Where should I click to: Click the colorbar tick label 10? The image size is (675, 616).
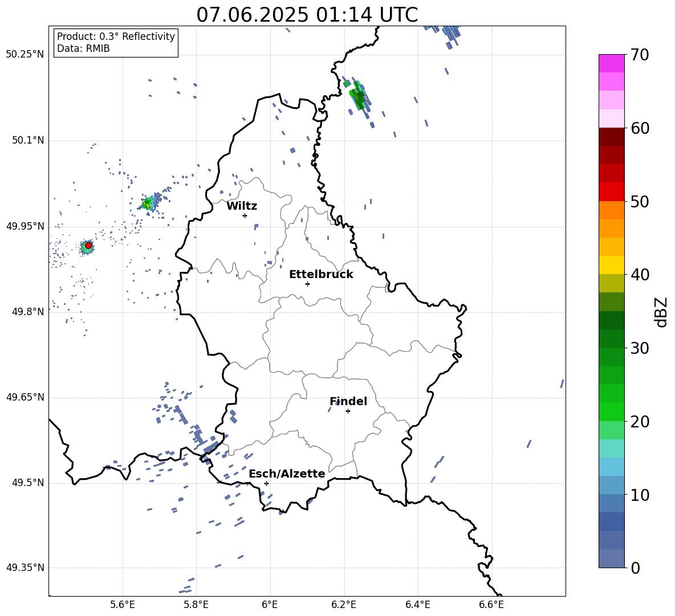point(640,495)
